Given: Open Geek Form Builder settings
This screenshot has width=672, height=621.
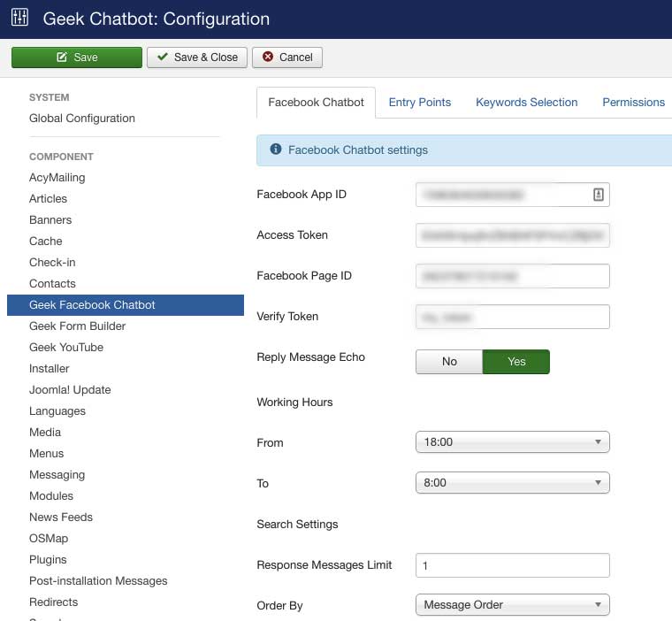Looking at the screenshot, I should tap(77, 326).
